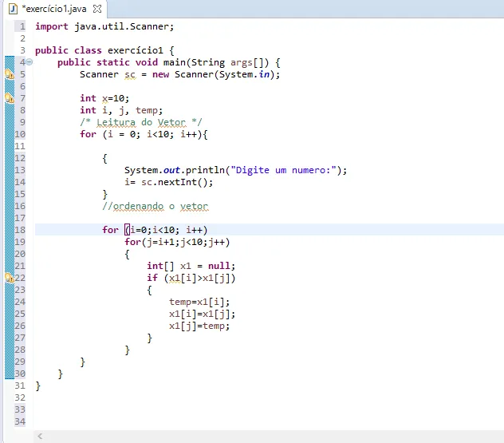
Task: Click the warning marker on line 5
Action: tap(9, 74)
